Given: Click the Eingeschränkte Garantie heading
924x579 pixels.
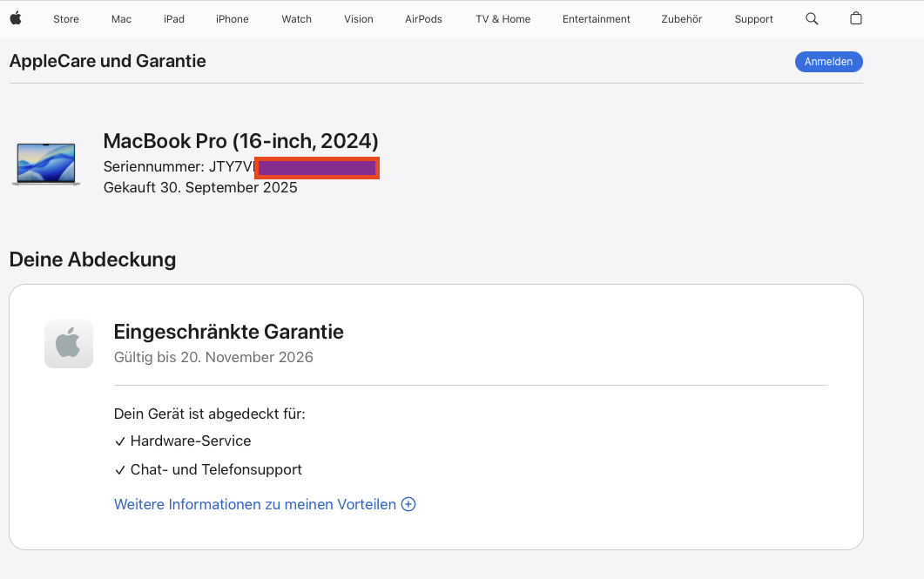Looking at the screenshot, I should (229, 332).
